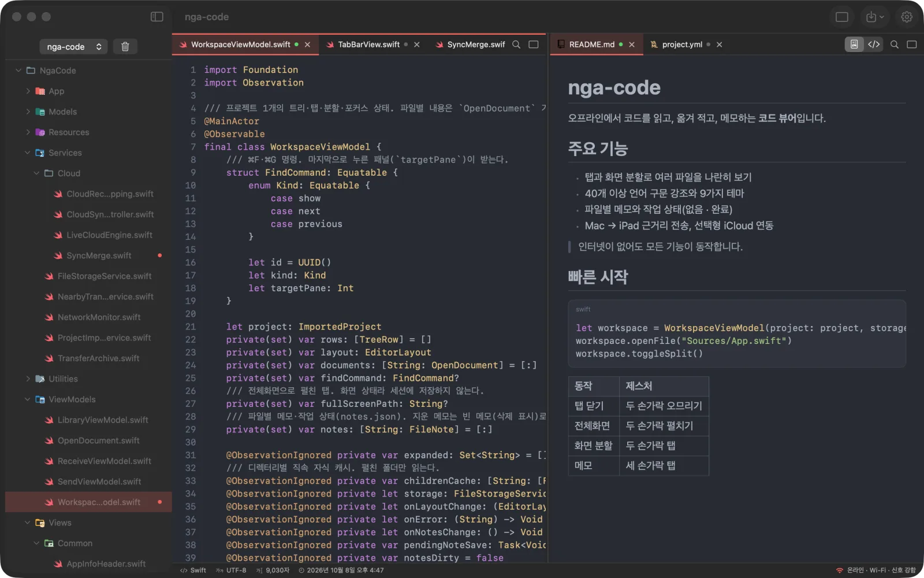Toggle fullscreen for the right pane
924x578 pixels.
point(912,45)
